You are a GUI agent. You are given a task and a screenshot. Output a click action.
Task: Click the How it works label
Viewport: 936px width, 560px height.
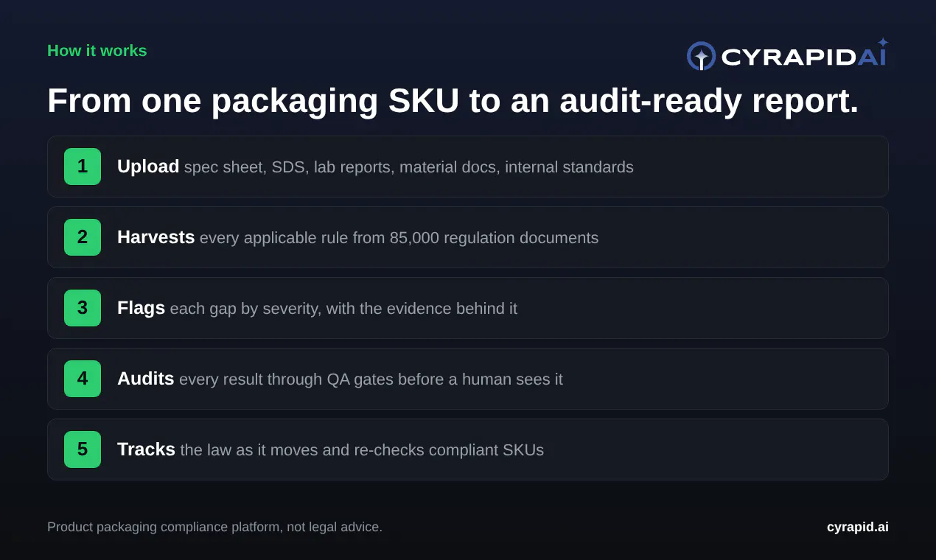coord(97,51)
